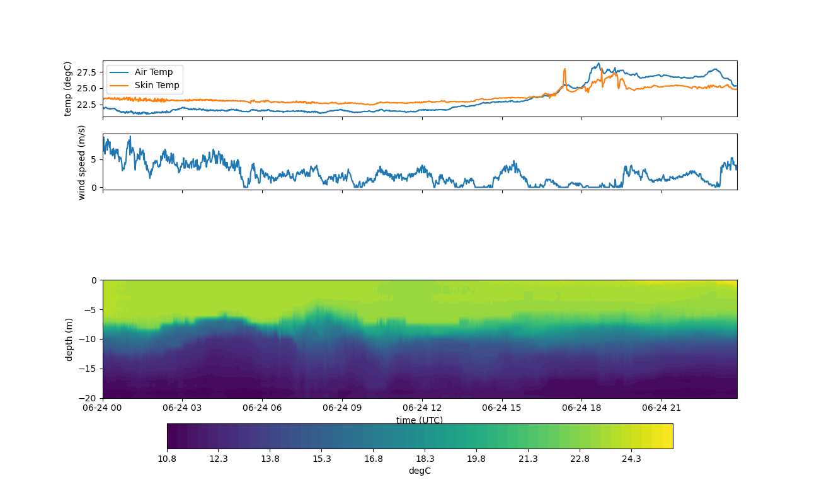Click the degC label below the colorbar
This screenshot has width=819, height=504.
[420, 471]
